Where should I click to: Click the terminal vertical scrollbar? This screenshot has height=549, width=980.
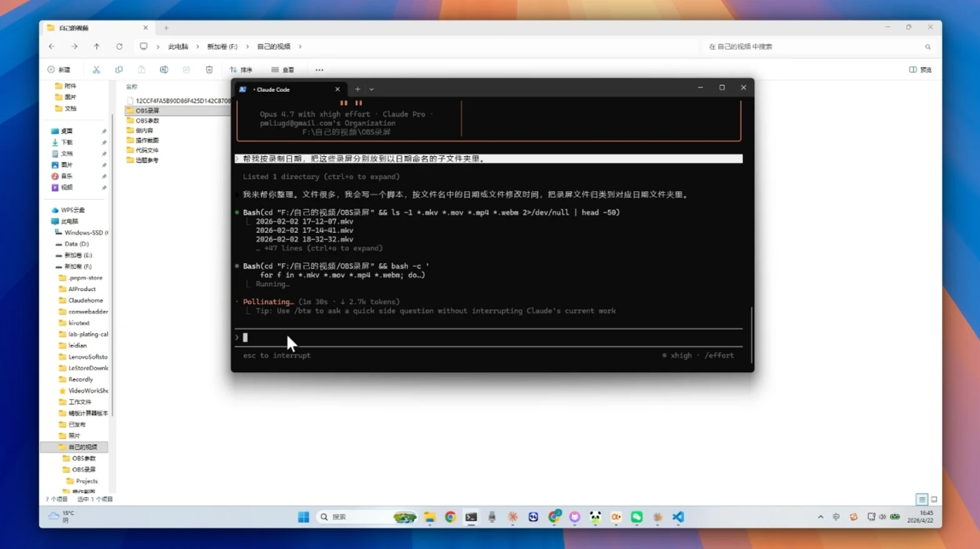pyautogui.click(x=751, y=334)
